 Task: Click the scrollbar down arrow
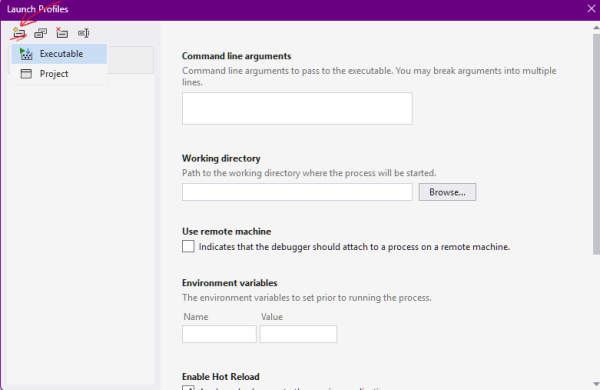click(596, 384)
